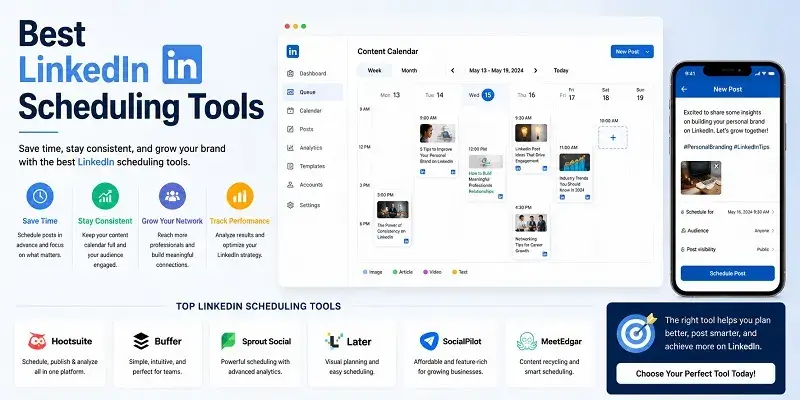Select the May 13 - May 19, 2024 date range
The height and width of the screenshot is (400, 800).
(x=494, y=70)
